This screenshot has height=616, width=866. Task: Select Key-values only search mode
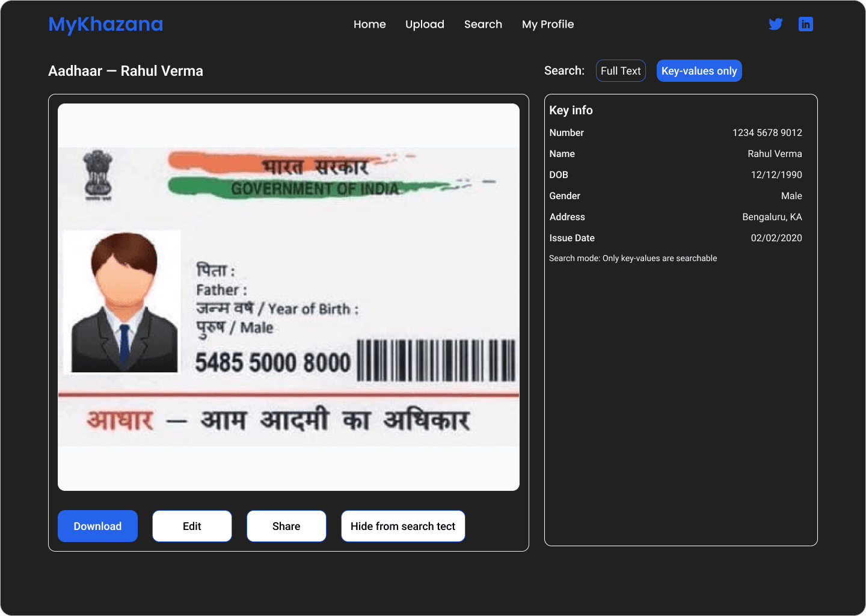699,70
